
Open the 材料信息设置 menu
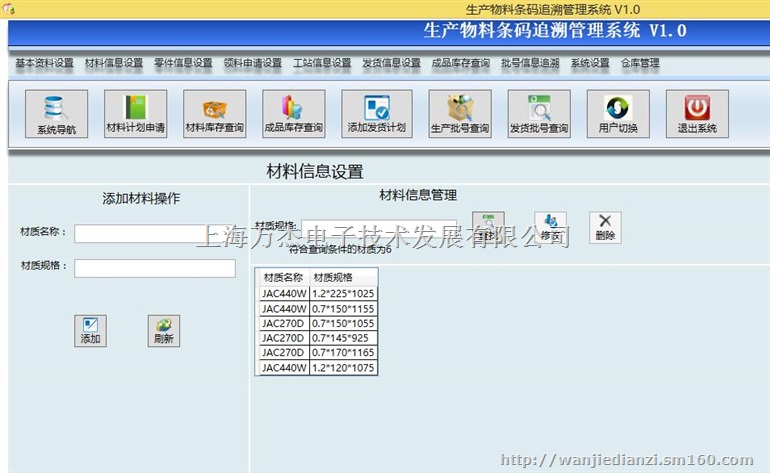113,63
